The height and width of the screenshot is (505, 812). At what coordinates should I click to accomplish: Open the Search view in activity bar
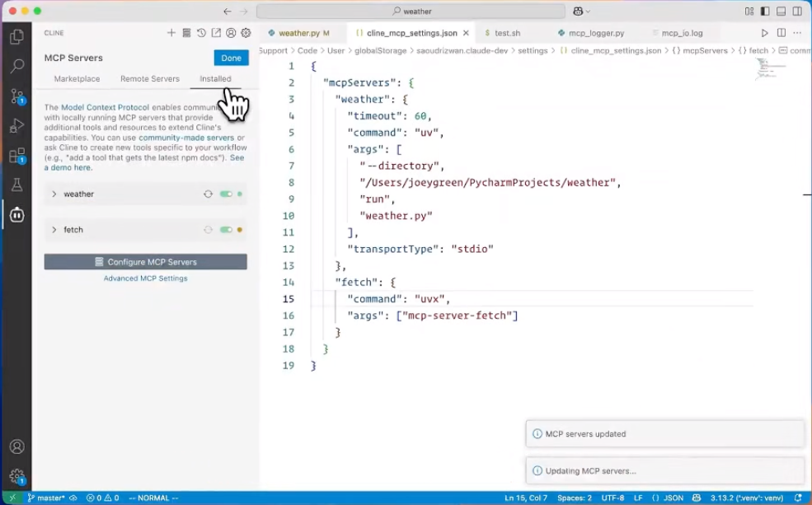17,66
